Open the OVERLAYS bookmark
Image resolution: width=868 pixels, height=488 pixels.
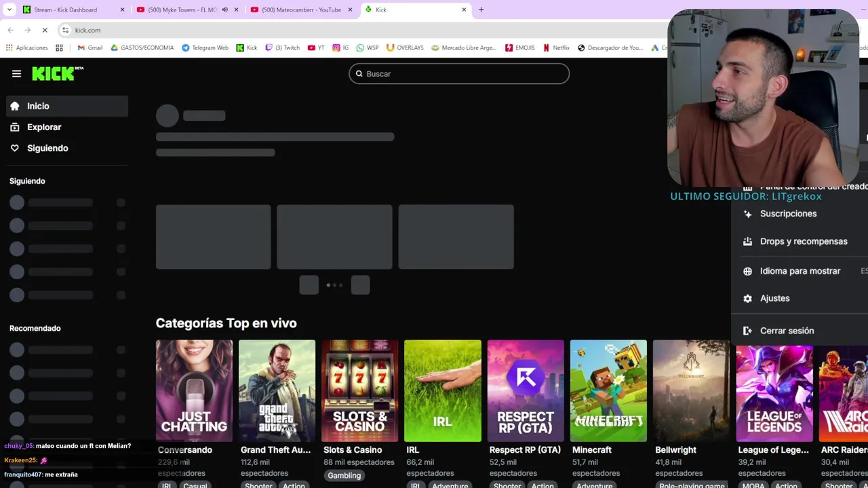(405, 47)
